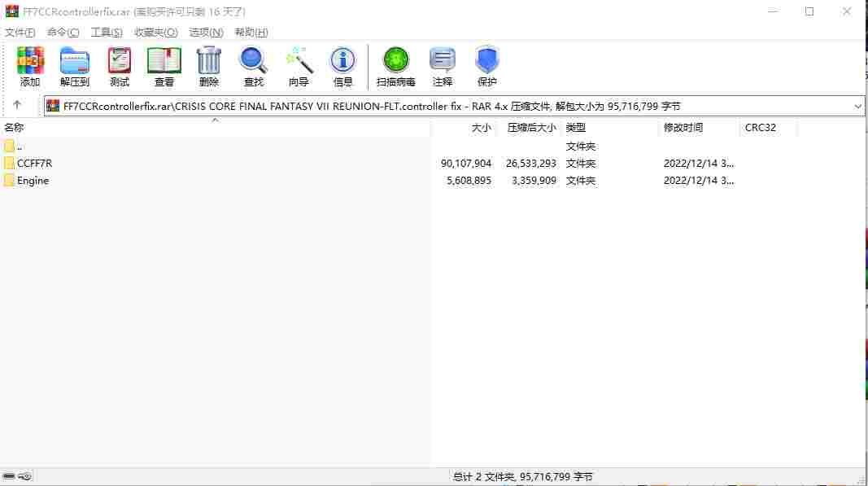Open the 帮助(H) menu
This screenshot has height=486, width=868.
point(251,32)
